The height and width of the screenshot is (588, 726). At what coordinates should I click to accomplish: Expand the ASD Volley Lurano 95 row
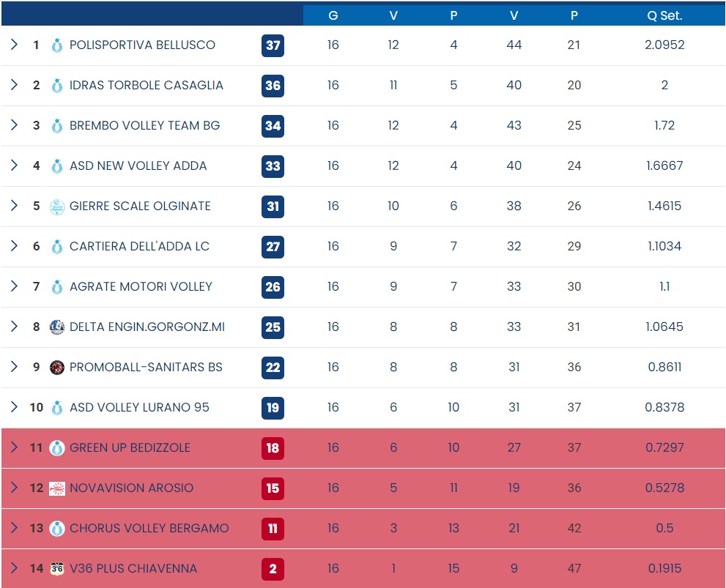click(14, 407)
